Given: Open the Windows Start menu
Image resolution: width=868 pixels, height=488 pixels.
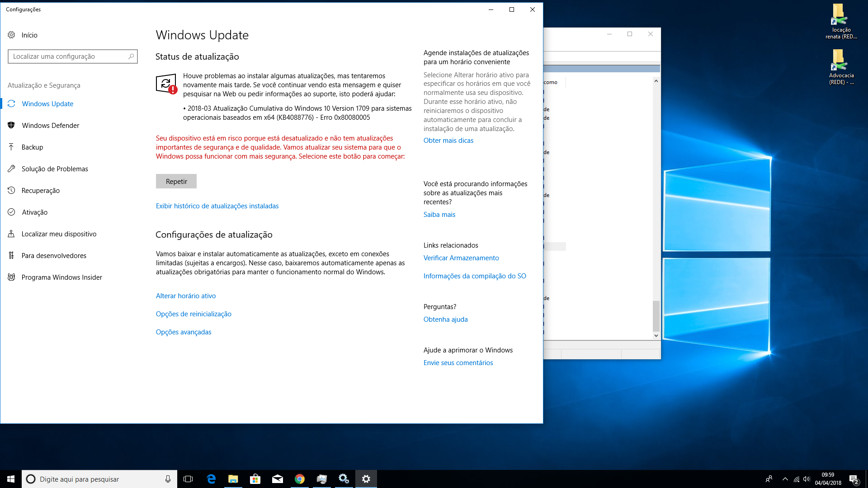Looking at the screenshot, I should click(x=11, y=479).
